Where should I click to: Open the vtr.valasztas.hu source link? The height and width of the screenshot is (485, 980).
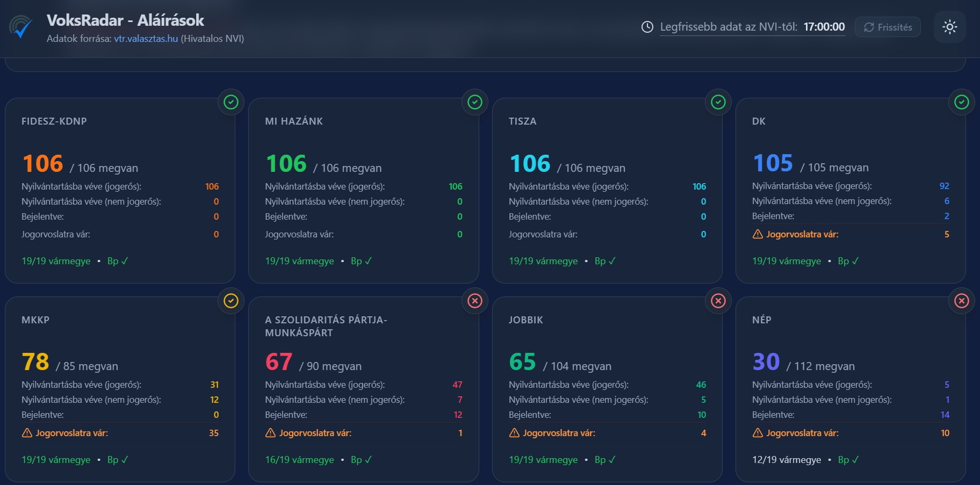[146, 39]
